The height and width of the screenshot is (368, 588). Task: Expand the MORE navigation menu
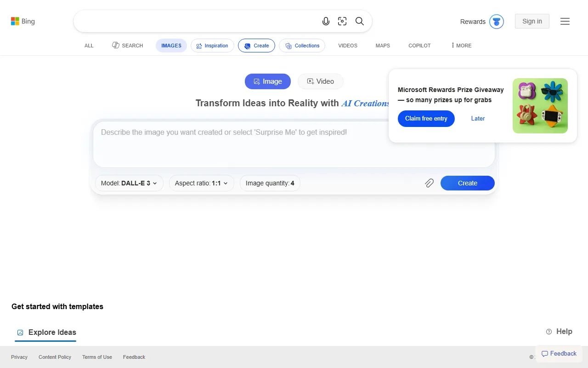(461, 46)
